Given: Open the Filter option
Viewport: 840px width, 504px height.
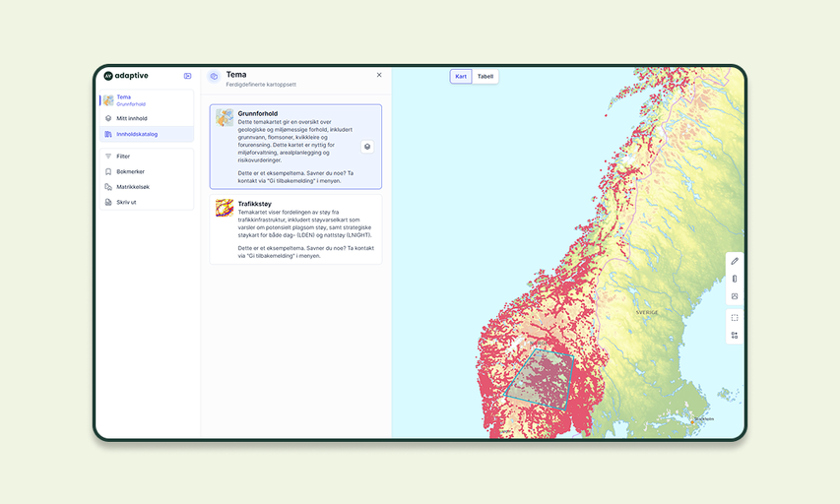Looking at the screenshot, I should pos(123,157).
